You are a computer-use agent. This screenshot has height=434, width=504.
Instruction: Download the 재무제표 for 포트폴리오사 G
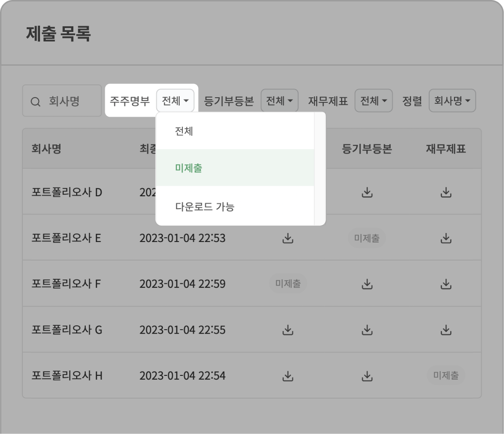446,329
